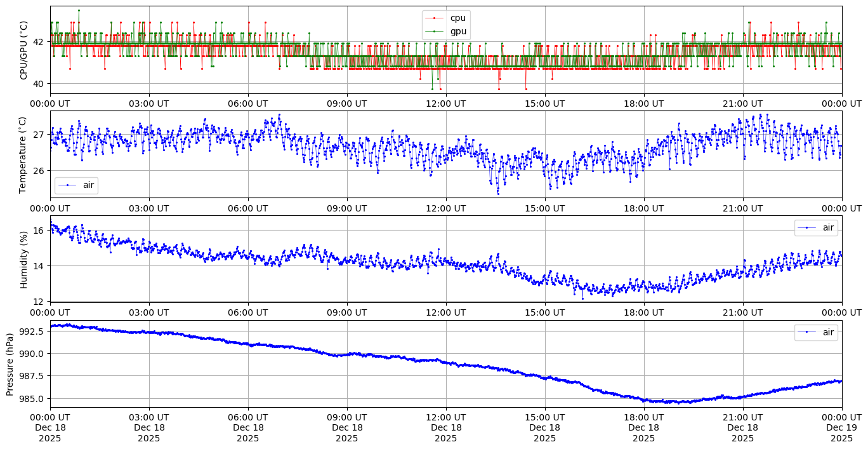The height and width of the screenshot is (449, 868).
Task: Select the CPU/GPU (°C) y-axis label
Action: pos(24,50)
